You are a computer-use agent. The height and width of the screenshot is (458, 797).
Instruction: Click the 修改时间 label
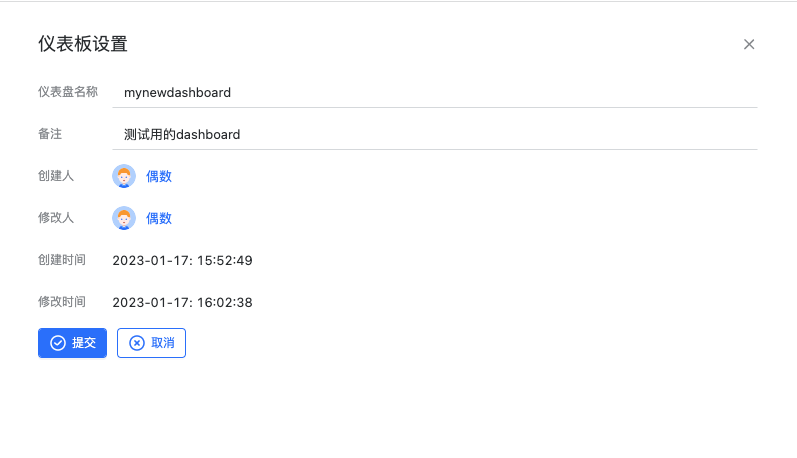(x=61, y=302)
